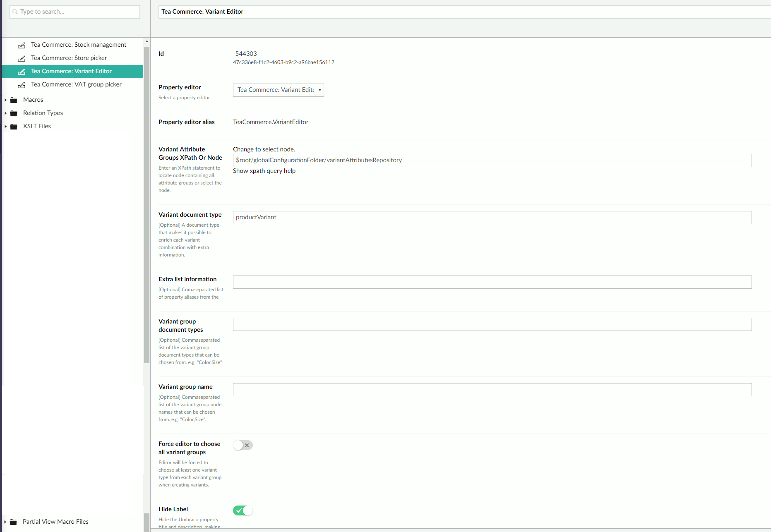Click TeaCommerce.VariantEditor alias text
This screenshot has width=771, height=532.
[271, 122]
